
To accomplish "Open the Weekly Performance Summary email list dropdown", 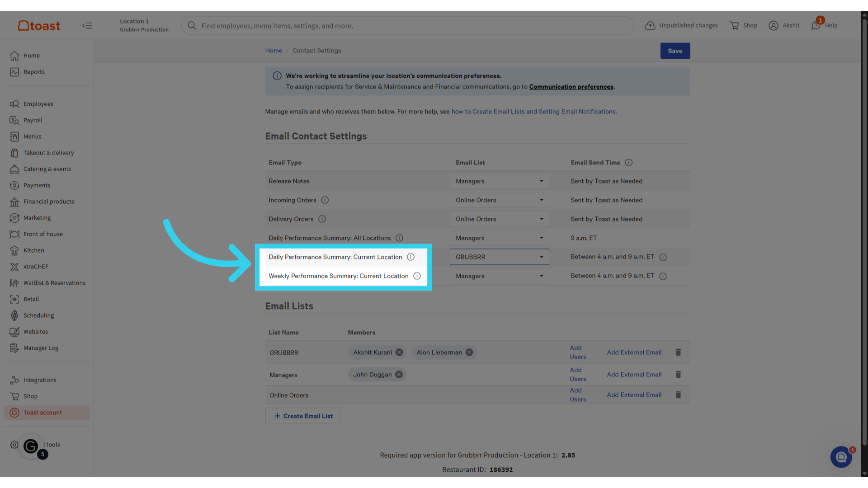I will click(499, 276).
